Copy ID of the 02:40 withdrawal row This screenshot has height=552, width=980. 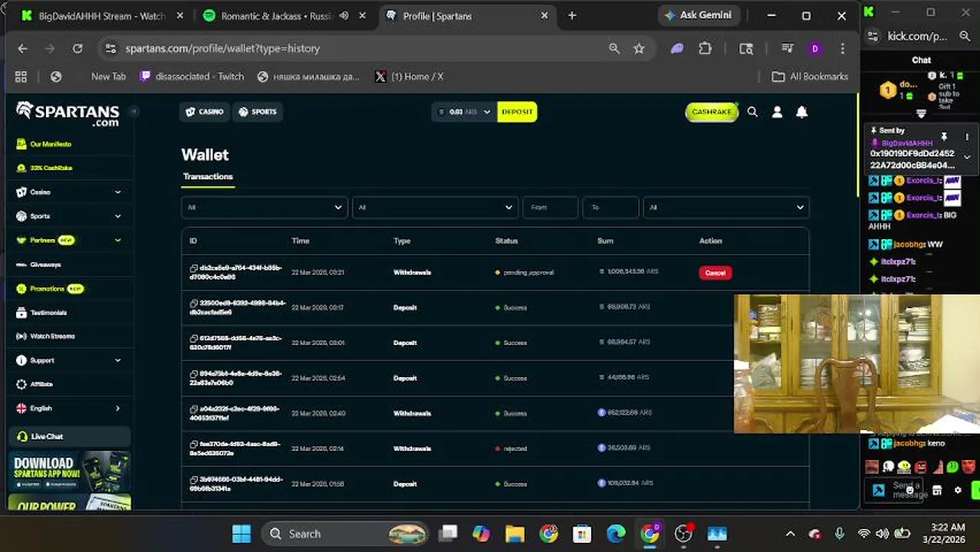[194, 409]
